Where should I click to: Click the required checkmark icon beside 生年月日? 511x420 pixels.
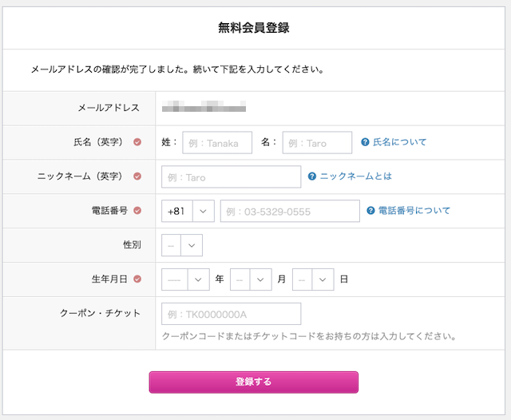click(x=137, y=279)
